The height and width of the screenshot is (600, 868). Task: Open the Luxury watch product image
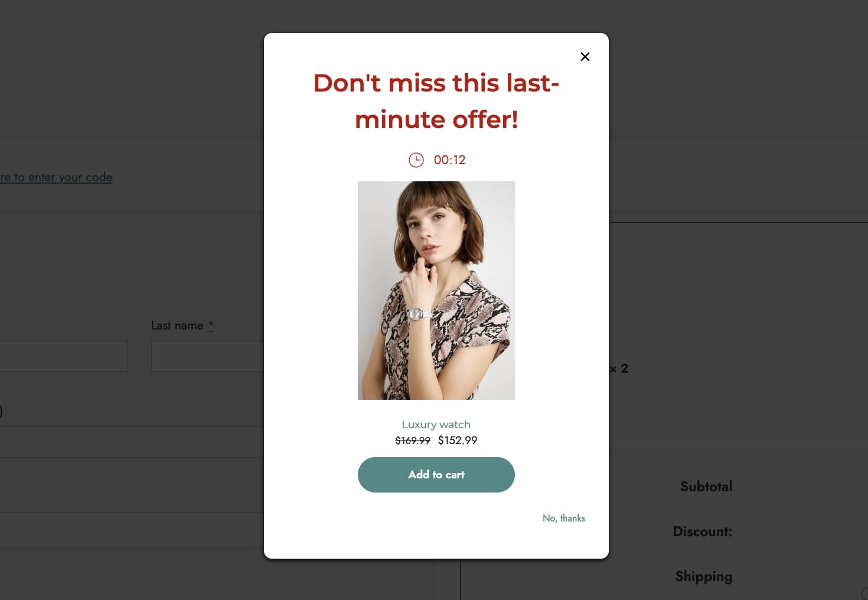pyautogui.click(x=436, y=291)
